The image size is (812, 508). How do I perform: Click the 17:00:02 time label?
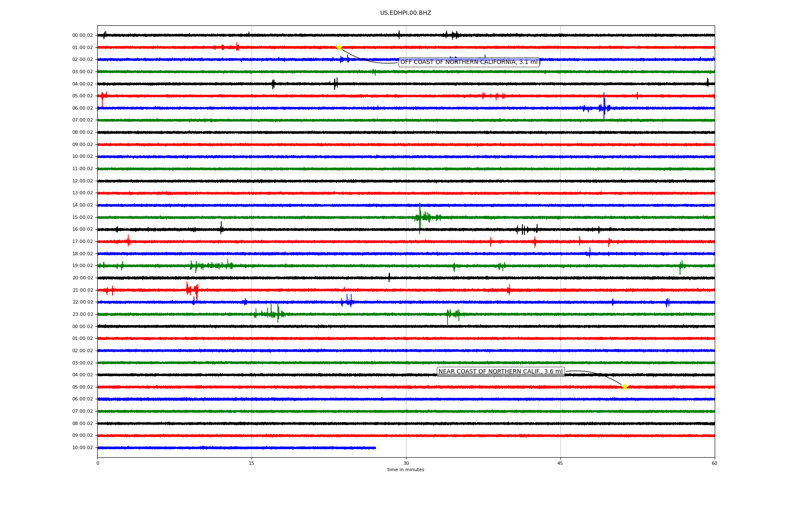(x=82, y=242)
